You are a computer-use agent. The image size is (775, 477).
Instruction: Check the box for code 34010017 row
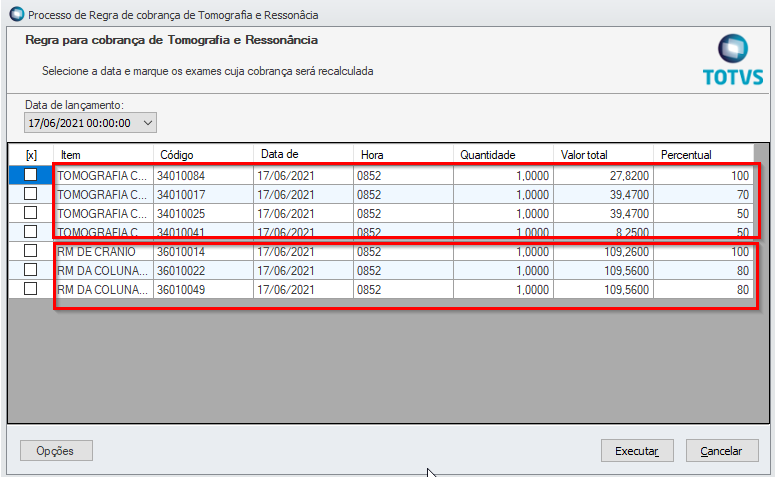(x=31, y=194)
